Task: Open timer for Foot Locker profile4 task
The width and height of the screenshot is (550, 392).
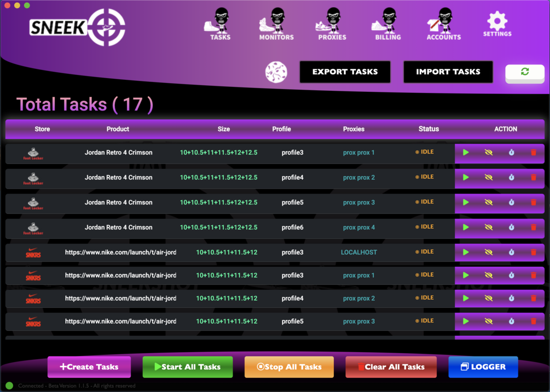Action: click(511, 177)
